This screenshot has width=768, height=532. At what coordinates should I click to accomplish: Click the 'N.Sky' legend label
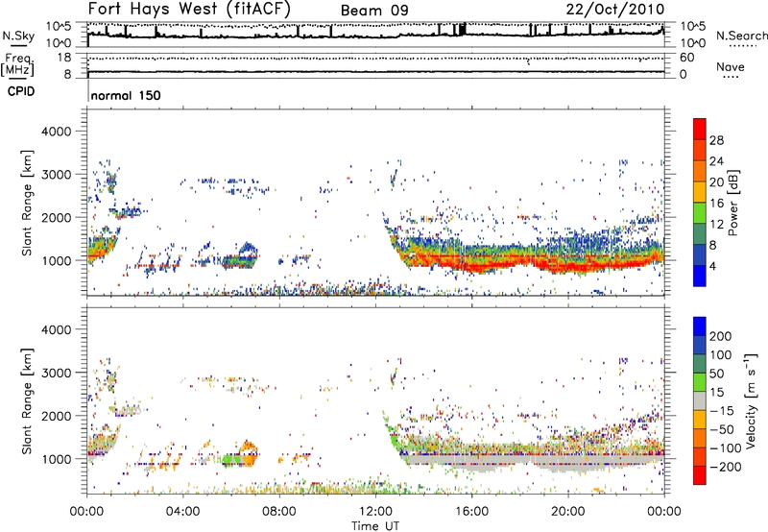coord(18,36)
